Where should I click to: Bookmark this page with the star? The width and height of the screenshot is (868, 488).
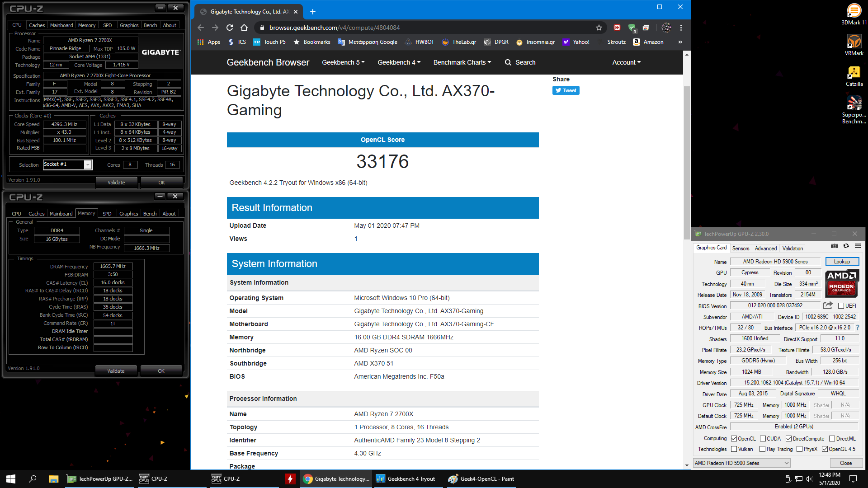(599, 28)
